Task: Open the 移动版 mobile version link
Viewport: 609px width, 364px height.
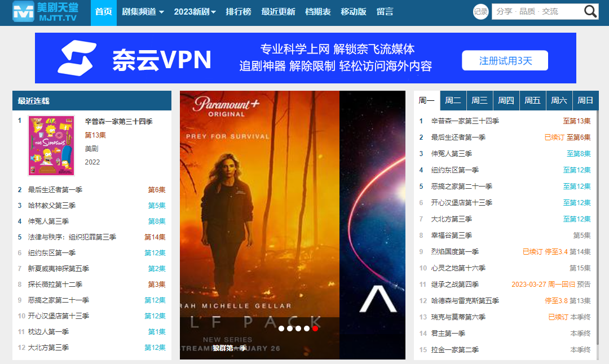Action: point(354,12)
